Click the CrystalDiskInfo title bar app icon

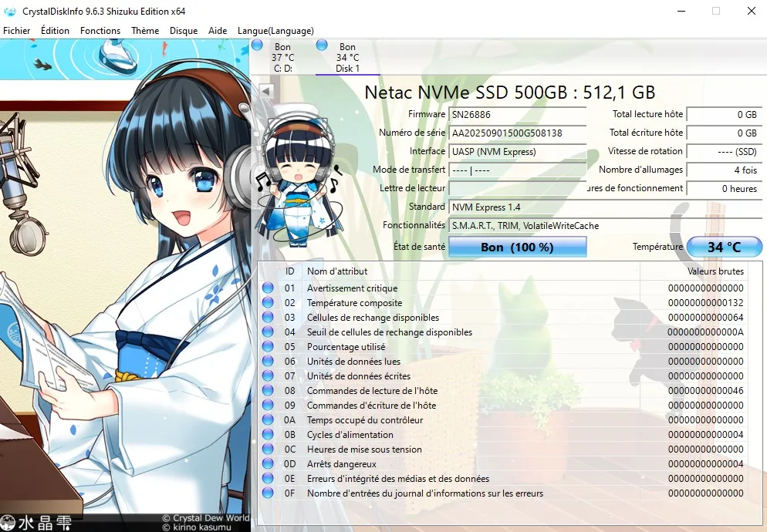[10, 11]
